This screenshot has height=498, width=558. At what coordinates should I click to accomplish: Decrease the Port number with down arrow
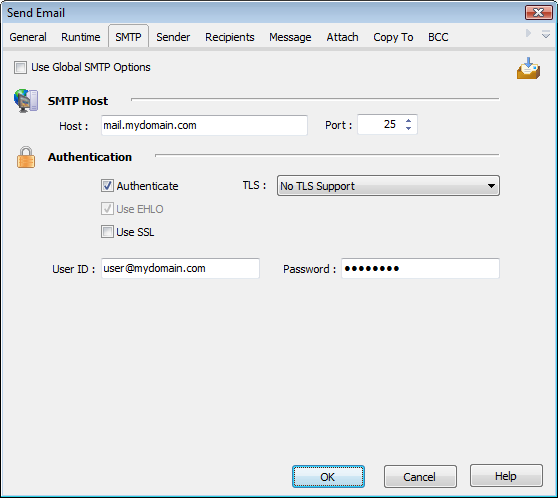[409, 128]
